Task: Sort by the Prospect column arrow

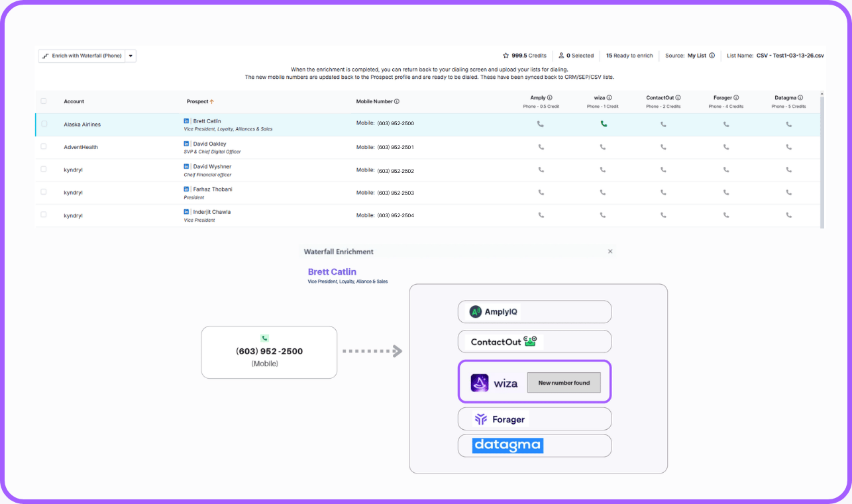Action: 212,101
